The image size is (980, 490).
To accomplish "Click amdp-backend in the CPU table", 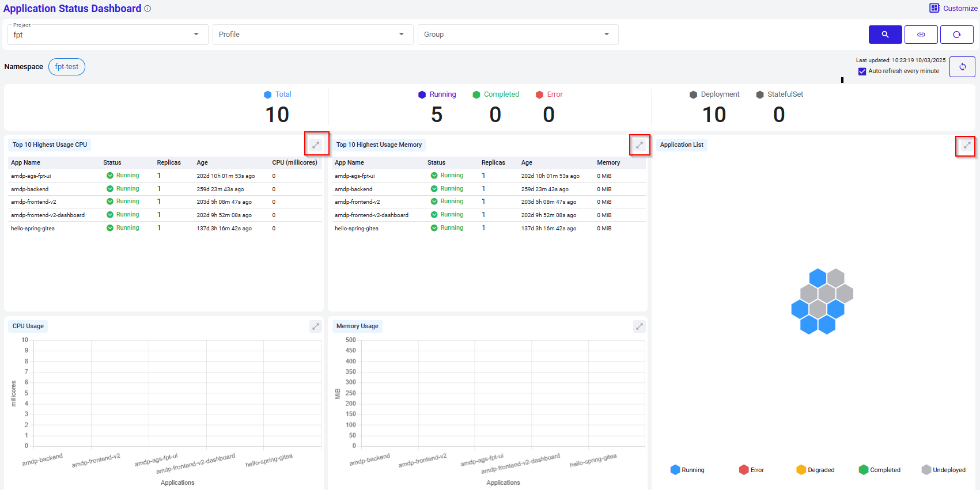I will (x=30, y=189).
